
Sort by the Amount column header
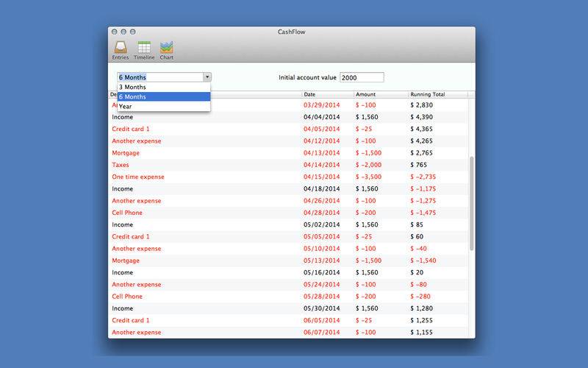tap(381, 94)
